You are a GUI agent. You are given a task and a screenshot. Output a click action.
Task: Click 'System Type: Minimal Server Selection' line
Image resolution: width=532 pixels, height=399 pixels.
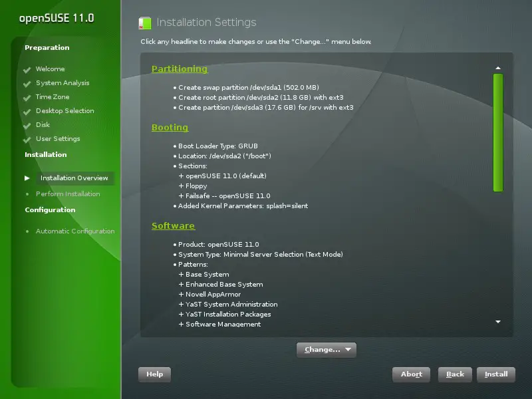[261, 255]
